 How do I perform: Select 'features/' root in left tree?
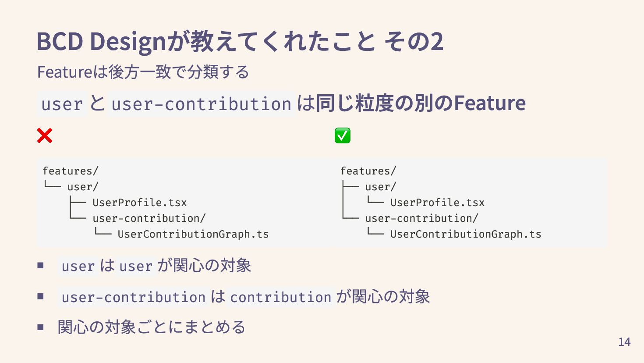(x=70, y=171)
